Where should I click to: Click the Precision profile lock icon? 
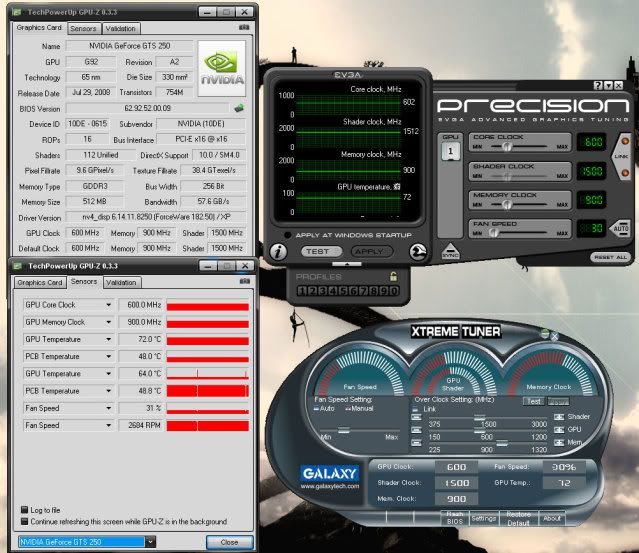(x=394, y=276)
